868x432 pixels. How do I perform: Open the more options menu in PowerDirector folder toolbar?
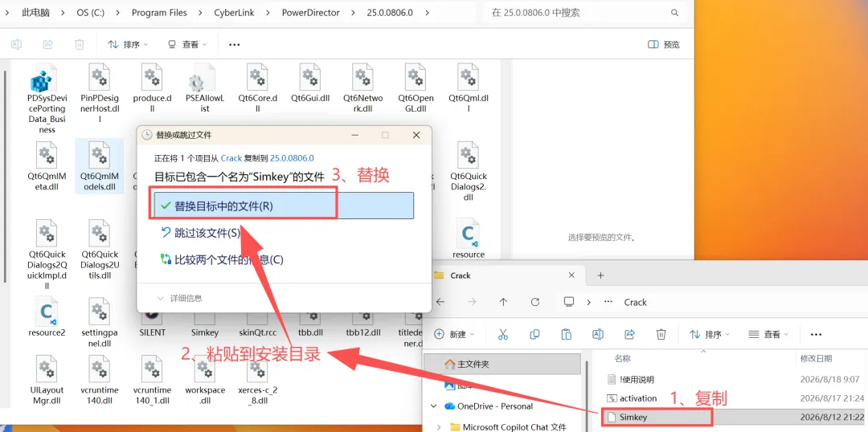tap(234, 44)
